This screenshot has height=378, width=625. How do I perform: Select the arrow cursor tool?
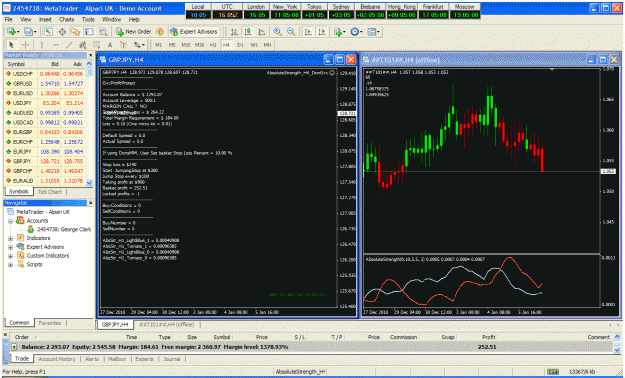point(11,45)
